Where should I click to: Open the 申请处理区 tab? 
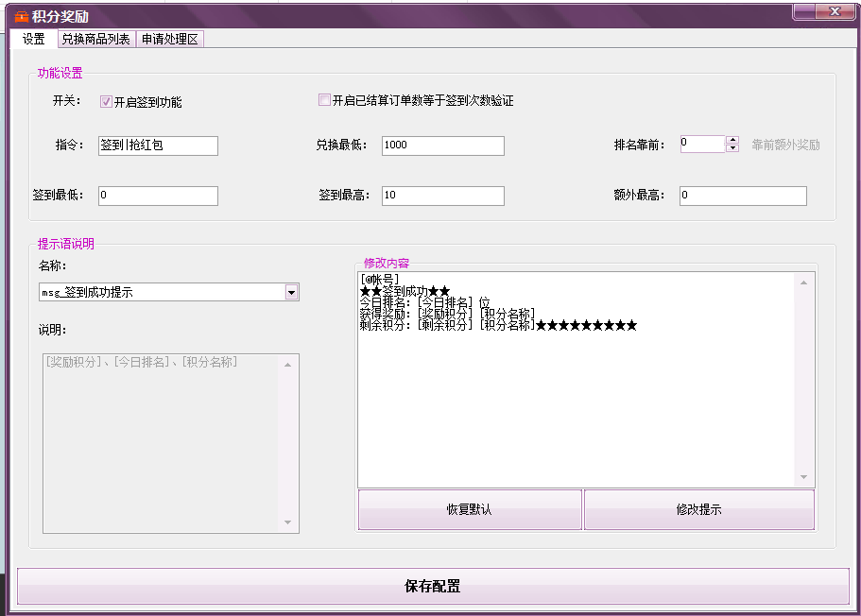[169, 39]
